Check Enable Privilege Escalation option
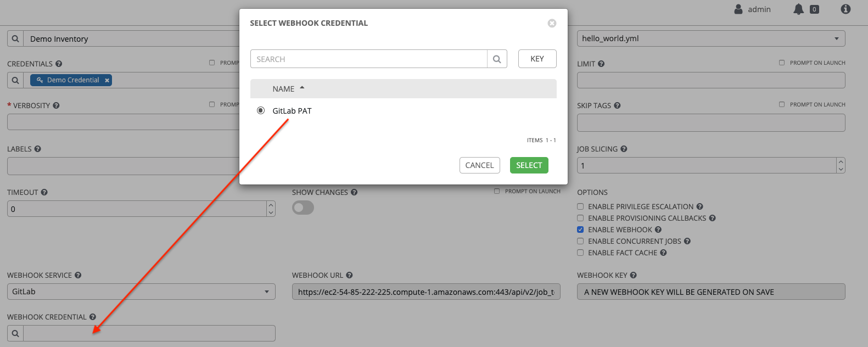868x347 pixels. [580, 206]
